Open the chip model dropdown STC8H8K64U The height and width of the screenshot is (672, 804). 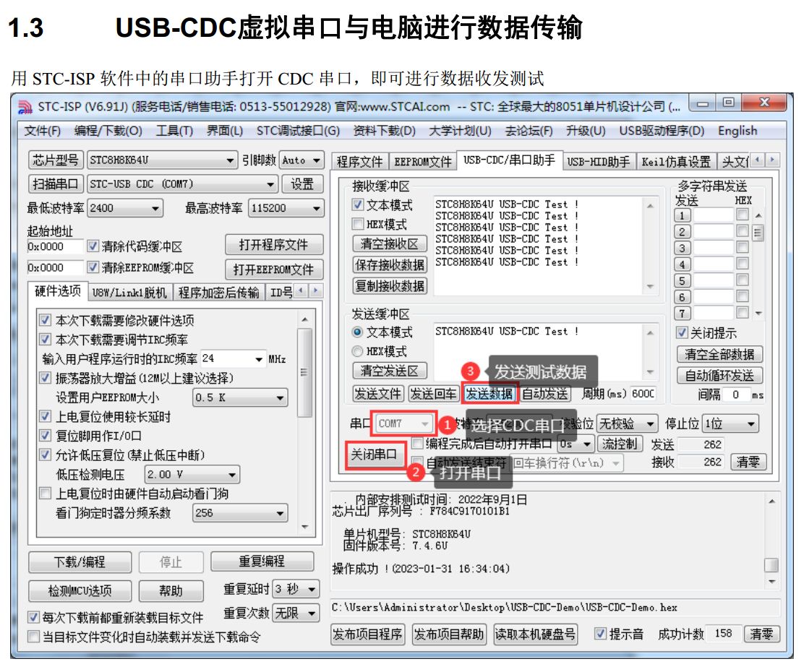162,160
